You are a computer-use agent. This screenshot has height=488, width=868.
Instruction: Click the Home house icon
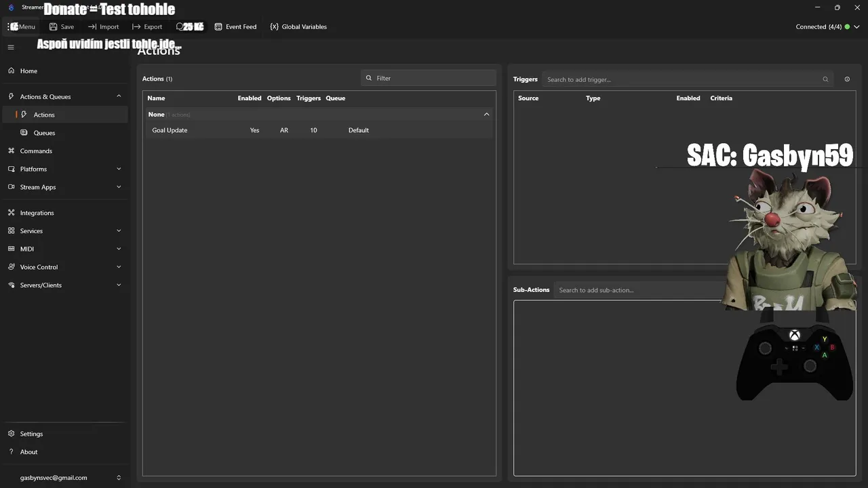coord(11,70)
